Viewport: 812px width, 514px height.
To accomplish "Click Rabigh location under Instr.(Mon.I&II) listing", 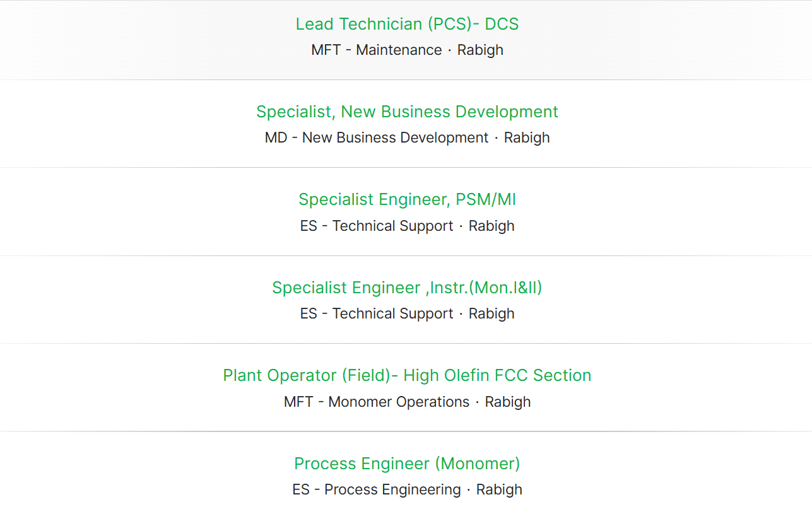I will (x=491, y=313).
